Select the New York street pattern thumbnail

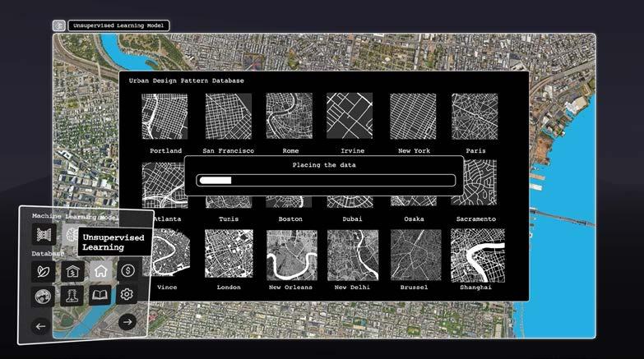coord(413,117)
